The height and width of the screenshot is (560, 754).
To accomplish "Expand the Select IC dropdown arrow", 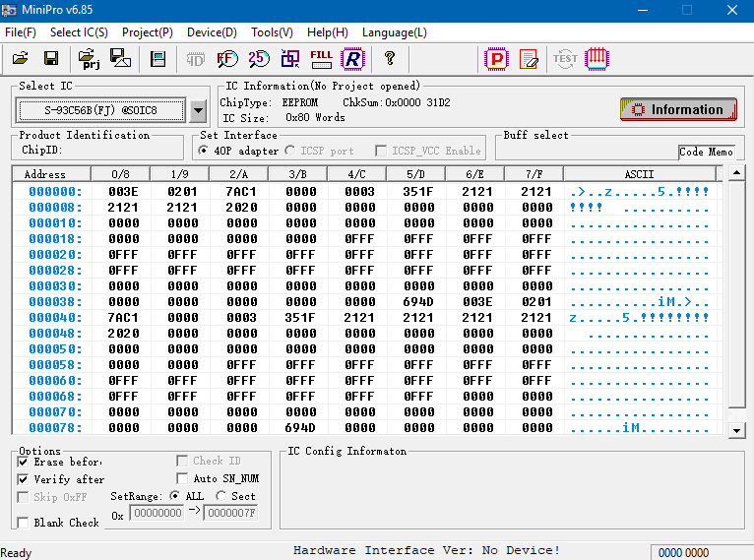I will [x=198, y=110].
